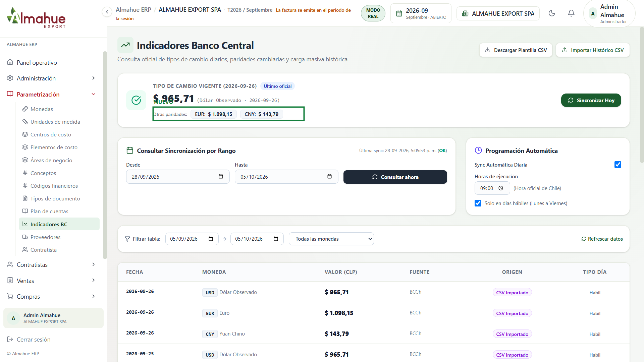Click the Almahue Export logo
The width and height of the screenshot is (644, 362).
pos(36,18)
